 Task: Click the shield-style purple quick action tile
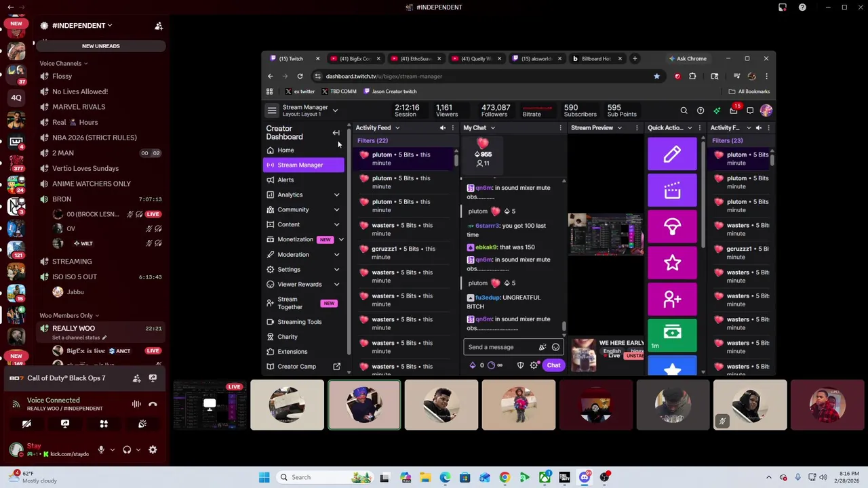click(x=672, y=227)
